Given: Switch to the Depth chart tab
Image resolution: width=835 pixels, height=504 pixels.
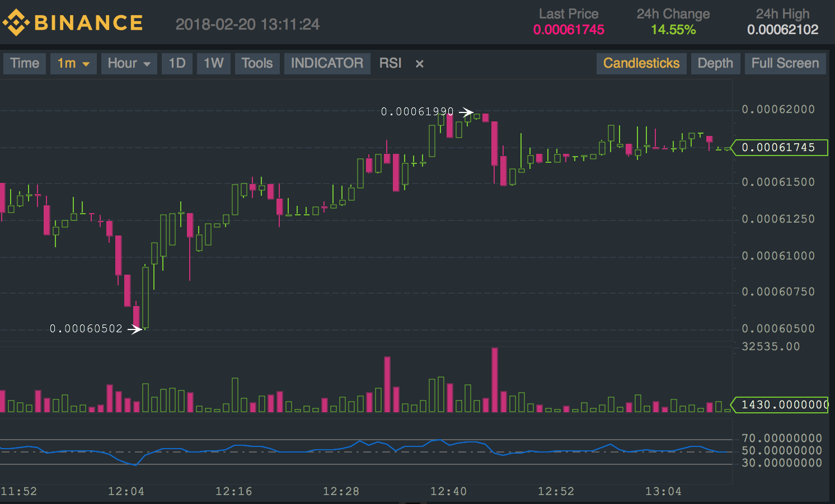Looking at the screenshot, I should [715, 63].
